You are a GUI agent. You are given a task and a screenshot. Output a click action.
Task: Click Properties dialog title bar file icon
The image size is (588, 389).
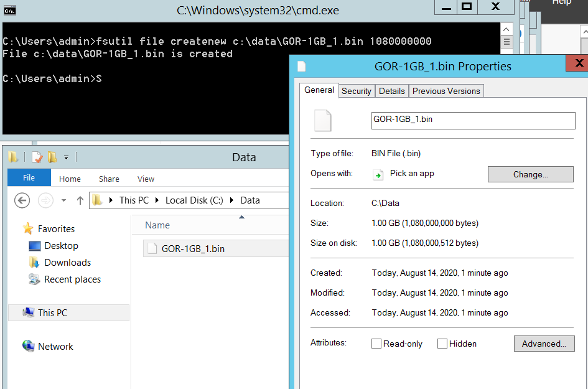pyautogui.click(x=302, y=67)
